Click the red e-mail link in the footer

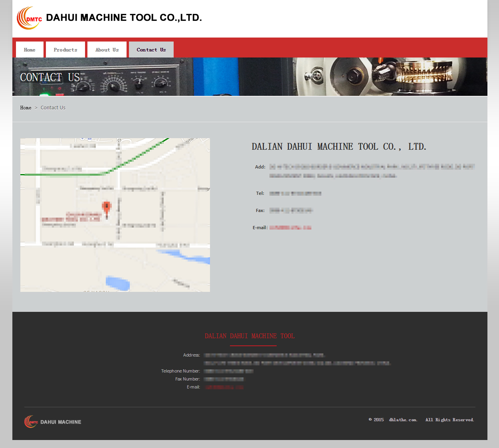[224, 387]
